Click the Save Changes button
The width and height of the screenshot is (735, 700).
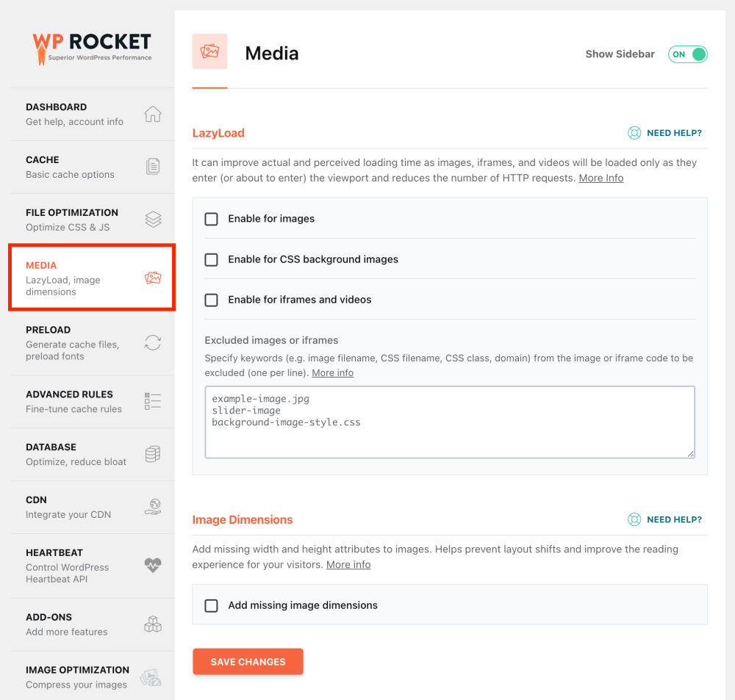[248, 661]
